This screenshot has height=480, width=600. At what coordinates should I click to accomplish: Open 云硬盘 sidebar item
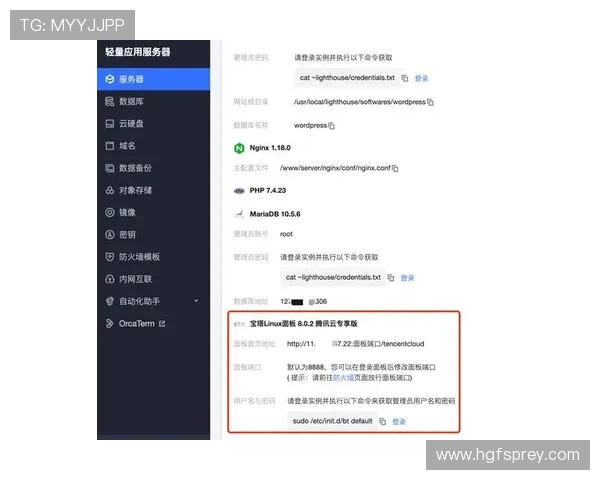click(x=153, y=124)
